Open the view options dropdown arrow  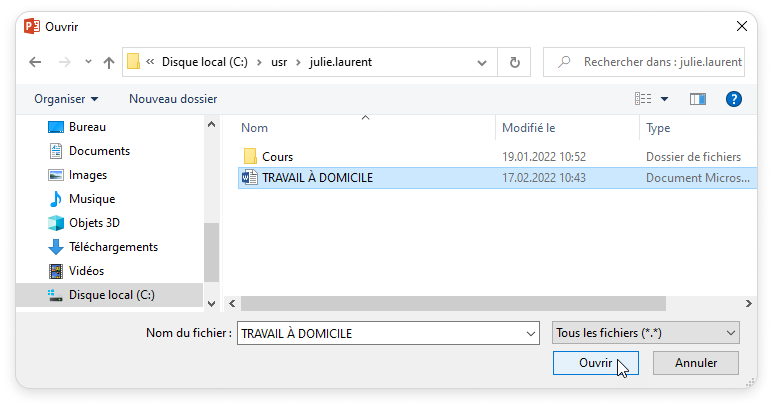coord(664,99)
